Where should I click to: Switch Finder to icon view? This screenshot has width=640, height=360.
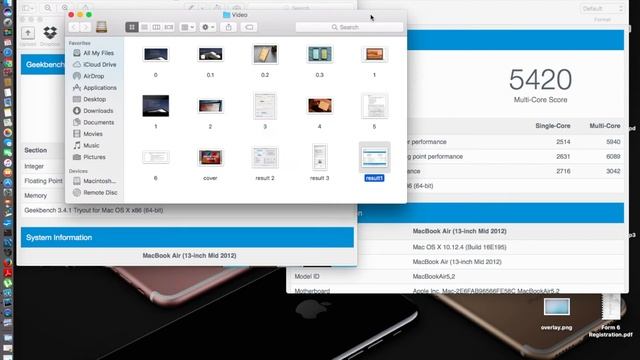point(132,27)
